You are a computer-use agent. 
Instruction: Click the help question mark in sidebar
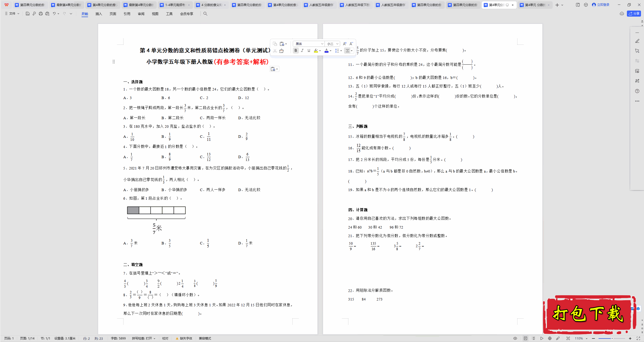(x=637, y=91)
